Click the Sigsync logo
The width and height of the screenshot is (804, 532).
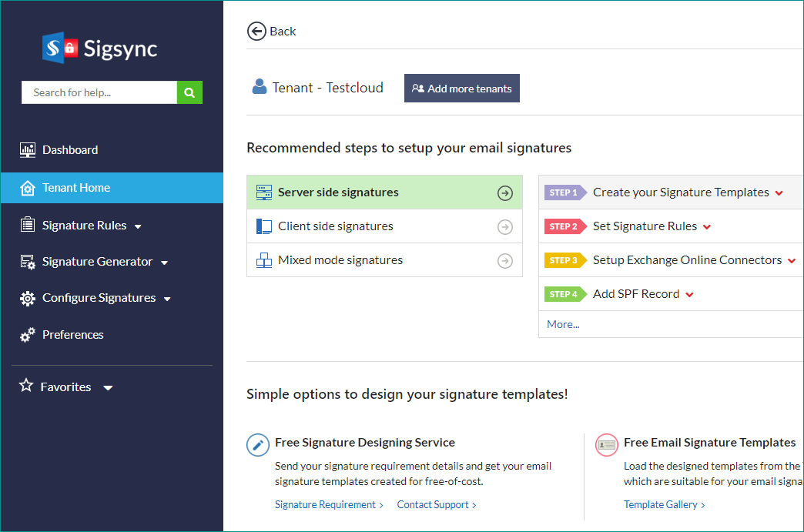point(100,49)
